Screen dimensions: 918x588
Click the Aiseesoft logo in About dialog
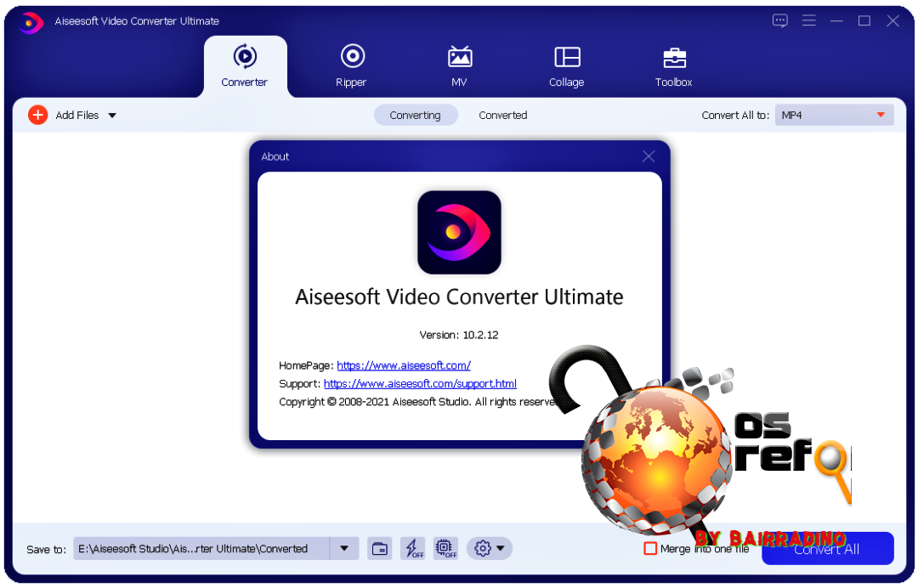pyautogui.click(x=460, y=232)
